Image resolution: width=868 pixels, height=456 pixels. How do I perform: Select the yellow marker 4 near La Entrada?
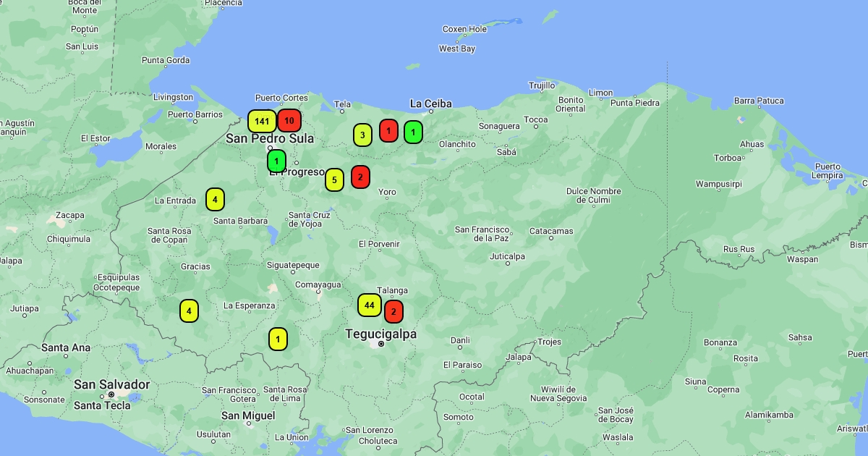click(x=215, y=199)
